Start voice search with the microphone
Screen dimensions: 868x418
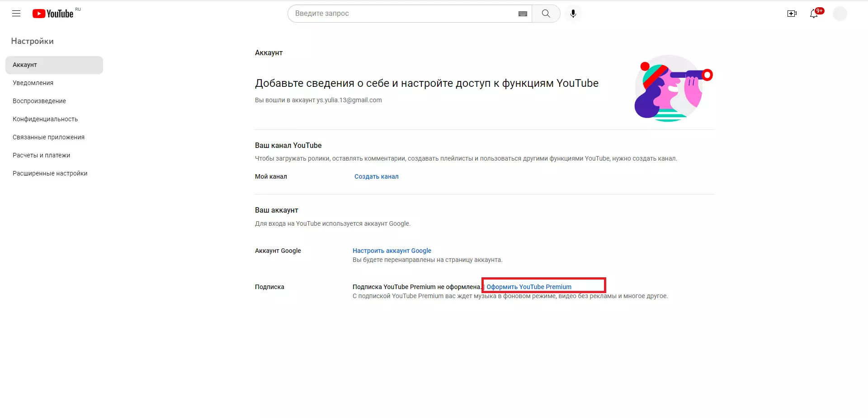(x=573, y=14)
